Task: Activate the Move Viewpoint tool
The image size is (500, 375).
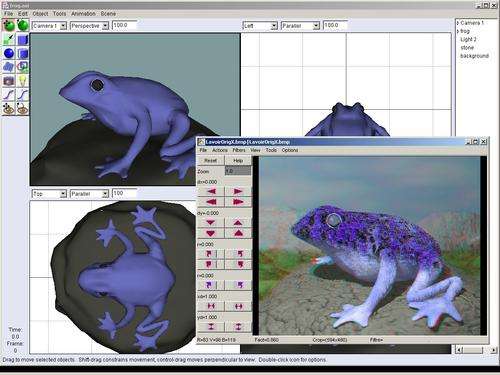Action: [x=9, y=109]
